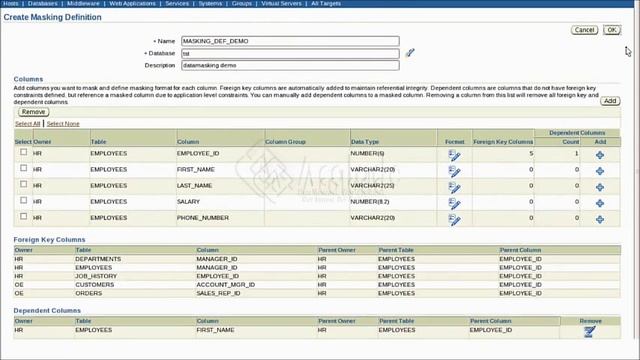This screenshot has height=360, width=640.
Task: Tick the checkbox for LAST_NAME row
Action: point(24,184)
